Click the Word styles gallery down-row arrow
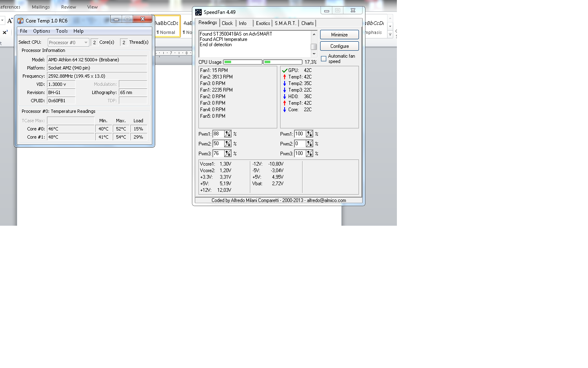The height and width of the screenshot is (368, 588). click(390, 27)
